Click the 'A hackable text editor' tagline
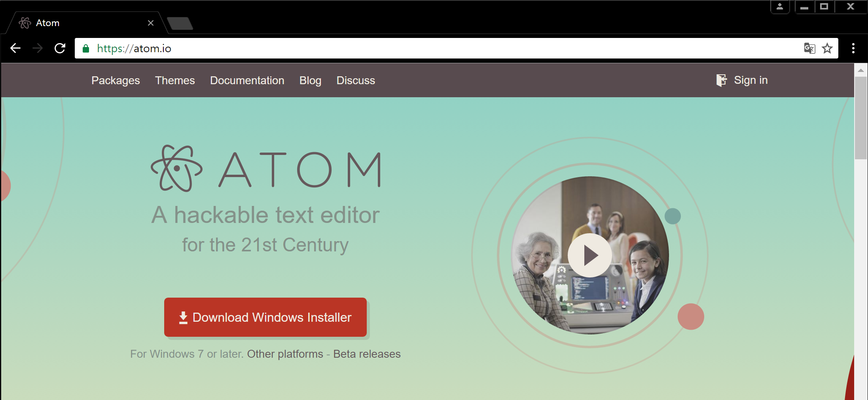This screenshot has width=868, height=400. 265,215
